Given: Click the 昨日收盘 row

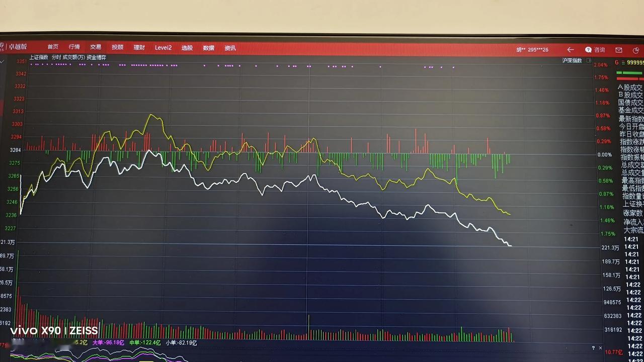Looking at the screenshot, I should click(631, 134).
